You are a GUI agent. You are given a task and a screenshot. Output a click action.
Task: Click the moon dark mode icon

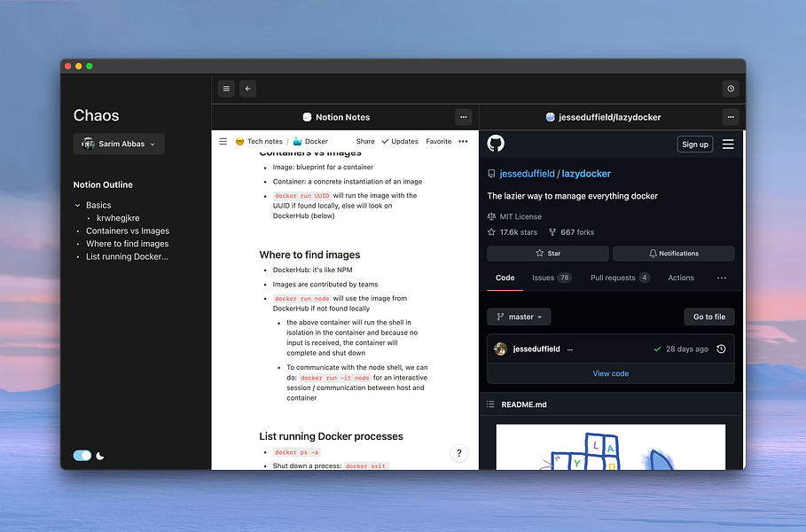coord(100,456)
